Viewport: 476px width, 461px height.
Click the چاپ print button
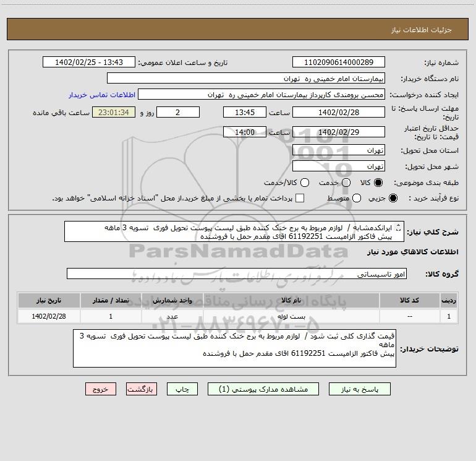coord(182,389)
